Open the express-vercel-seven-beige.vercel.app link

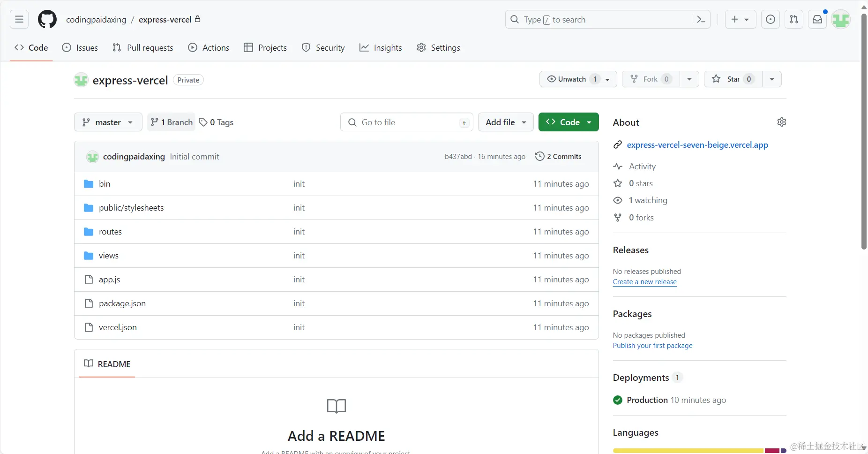[697, 145]
